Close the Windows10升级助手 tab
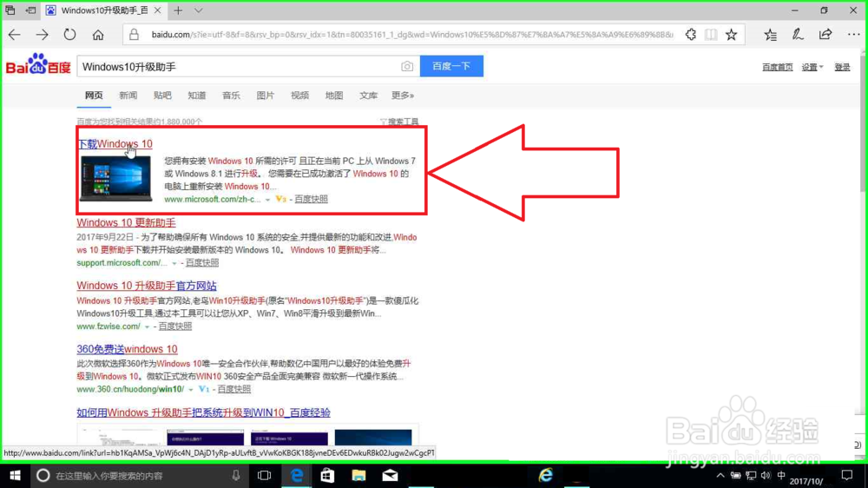868x488 pixels. (x=158, y=10)
